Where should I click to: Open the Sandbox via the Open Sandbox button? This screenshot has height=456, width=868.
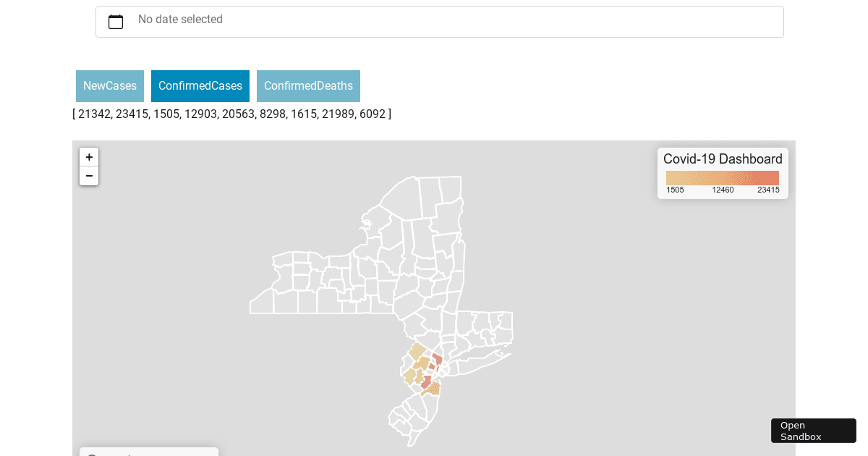click(x=813, y=430)
